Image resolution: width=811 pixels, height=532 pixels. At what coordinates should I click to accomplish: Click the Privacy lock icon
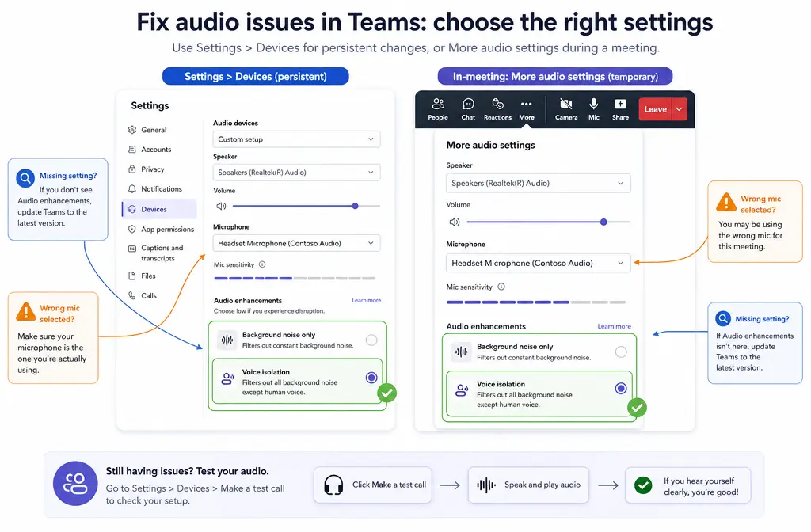click(x=132, y=169)
